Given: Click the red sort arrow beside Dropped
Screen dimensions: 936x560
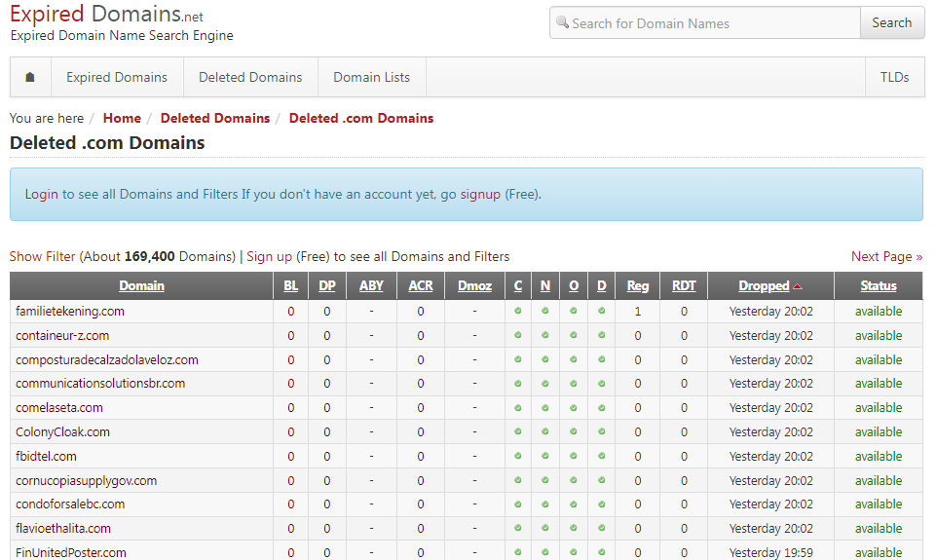Looking at the screenshot, I should 798,286.
